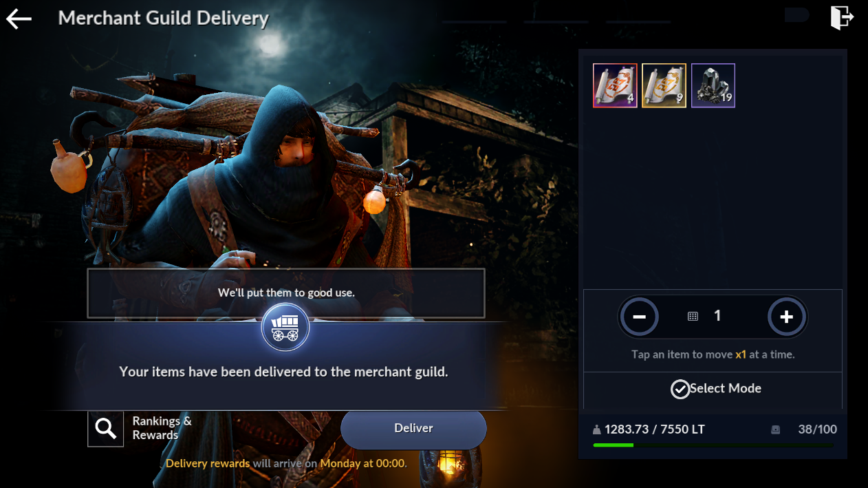Tap the weight icon beside 1283.73 LT
Screen dimensions: 868x488
[x=596, y=429]
